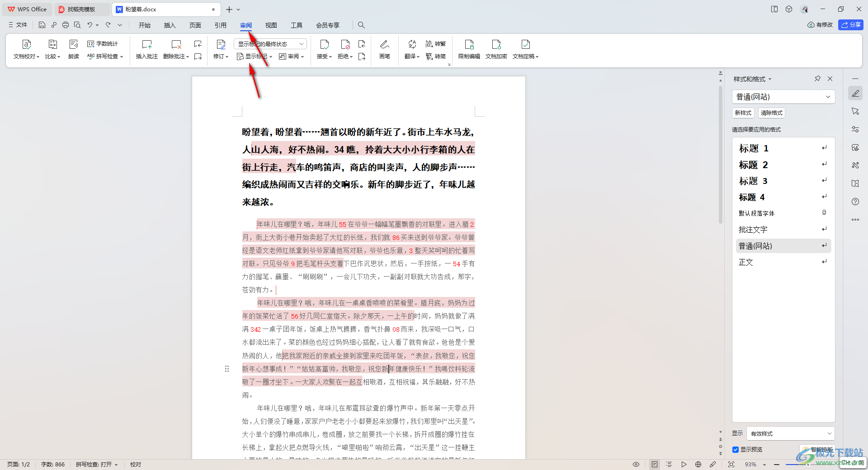
Task: Click the 拒绝 reject change icon
Action: [x=345, y=44]
